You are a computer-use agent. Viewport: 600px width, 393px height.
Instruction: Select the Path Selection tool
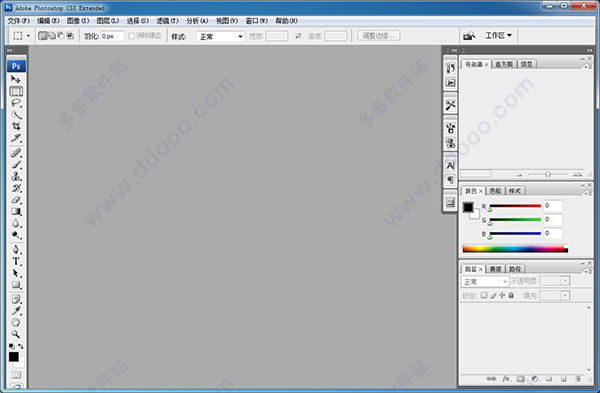[x=16, y=273]
